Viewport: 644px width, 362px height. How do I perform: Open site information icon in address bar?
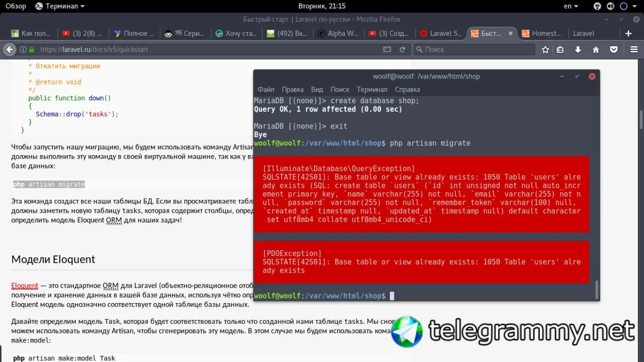coord(23,49)
